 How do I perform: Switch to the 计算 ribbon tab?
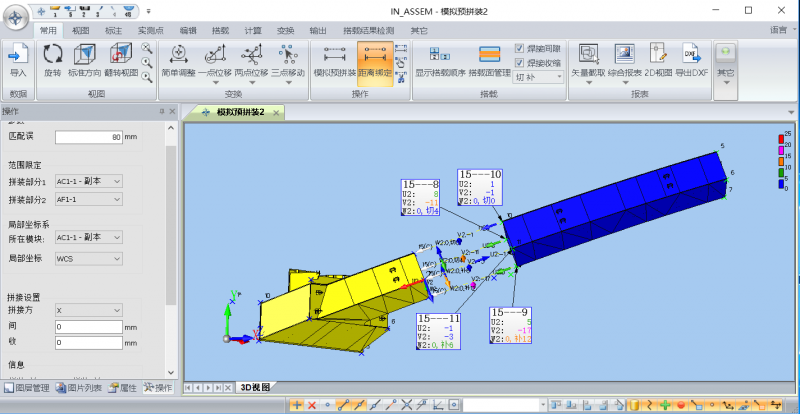(254, 31)
